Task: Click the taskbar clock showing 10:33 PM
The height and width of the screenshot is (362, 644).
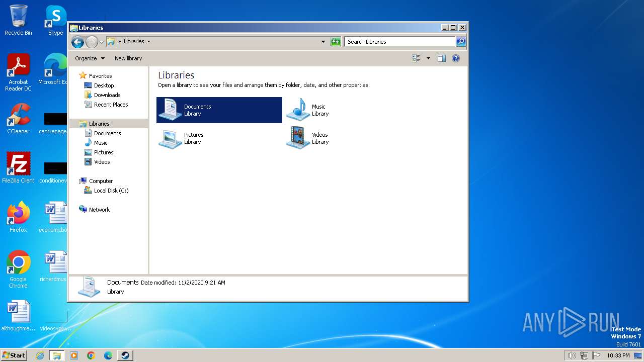Action: click(618, 355)
